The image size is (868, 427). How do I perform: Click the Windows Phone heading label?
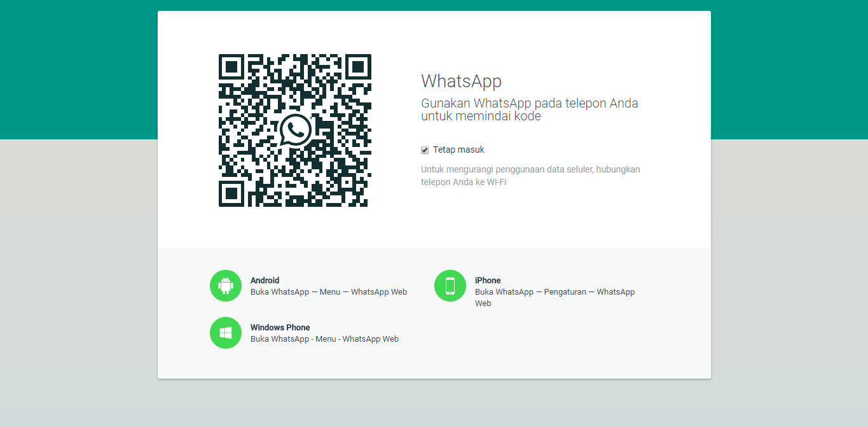pos(280,328)
